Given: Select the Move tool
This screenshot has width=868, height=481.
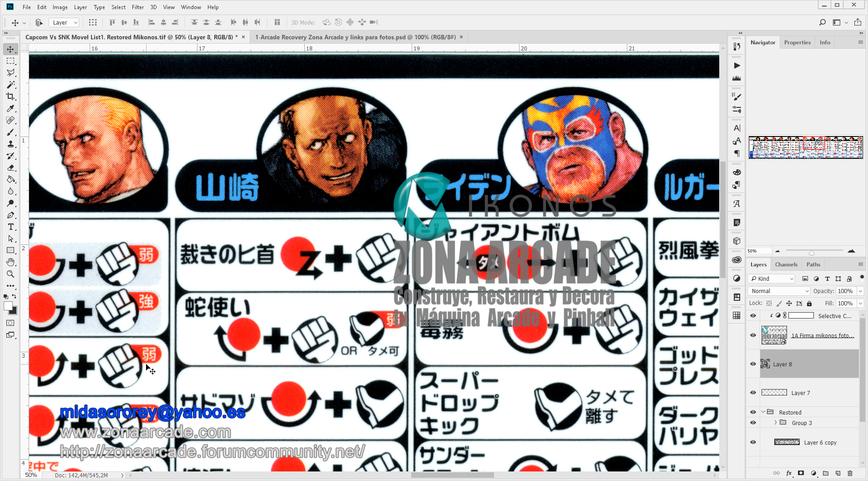Looking at the screenshot, I should 11,49.
